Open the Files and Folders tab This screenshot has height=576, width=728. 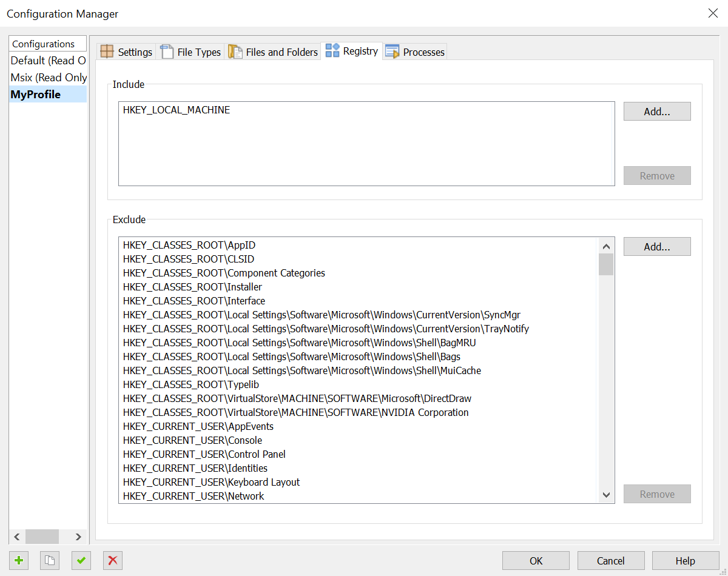(x=273, y=52)
